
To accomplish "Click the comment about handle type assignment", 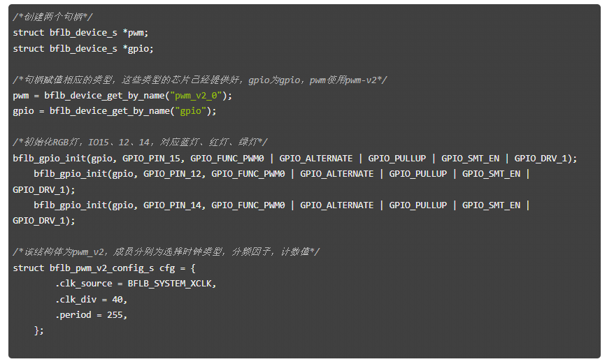I will point(199,80).
